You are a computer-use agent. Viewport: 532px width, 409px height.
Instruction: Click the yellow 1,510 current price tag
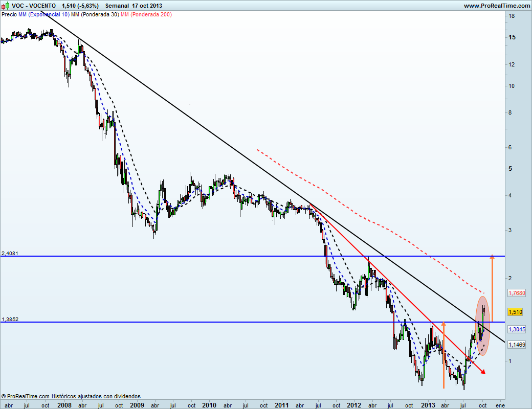point(515,312)
